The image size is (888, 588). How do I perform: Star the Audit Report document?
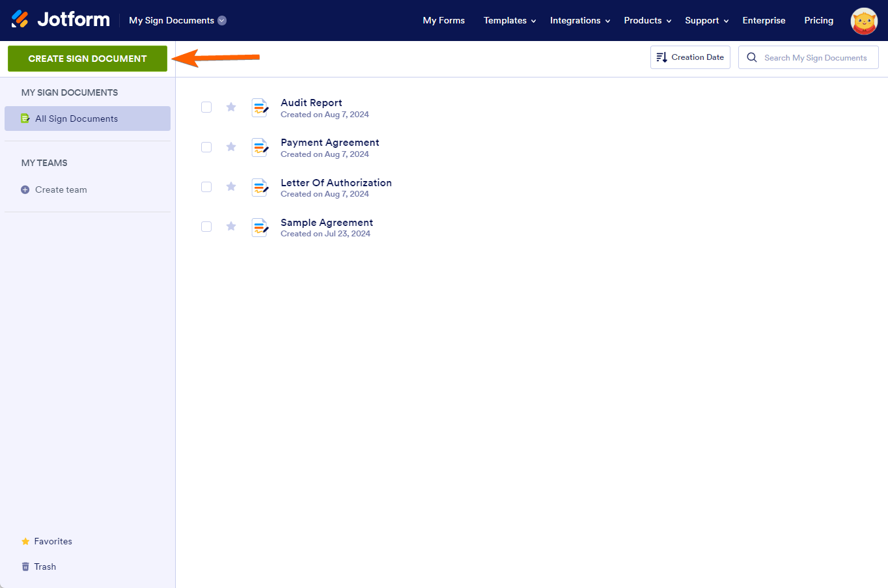[231, 107]
